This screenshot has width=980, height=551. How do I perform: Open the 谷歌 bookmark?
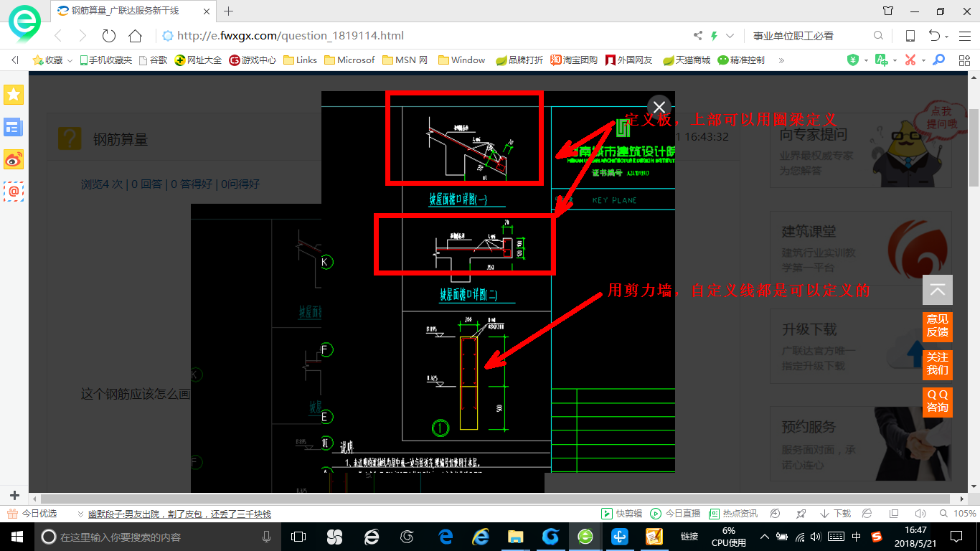tap(154, 60)
